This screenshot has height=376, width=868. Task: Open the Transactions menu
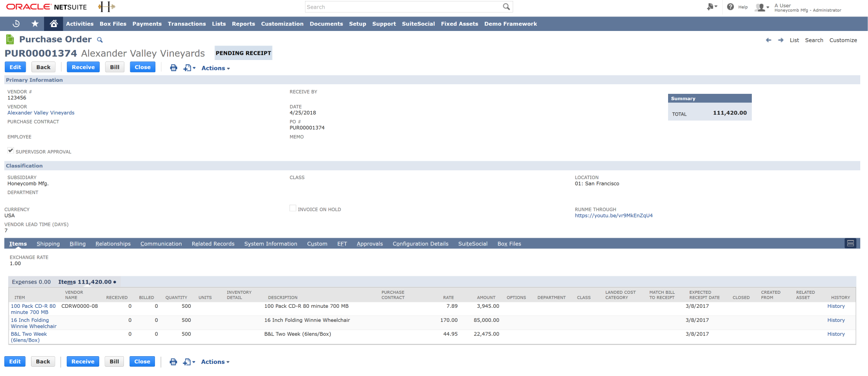pyautogui.click(x=187, y=24)
